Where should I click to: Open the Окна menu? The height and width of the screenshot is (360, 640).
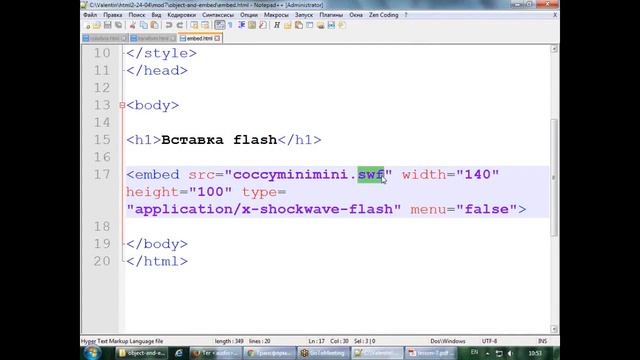356,15
